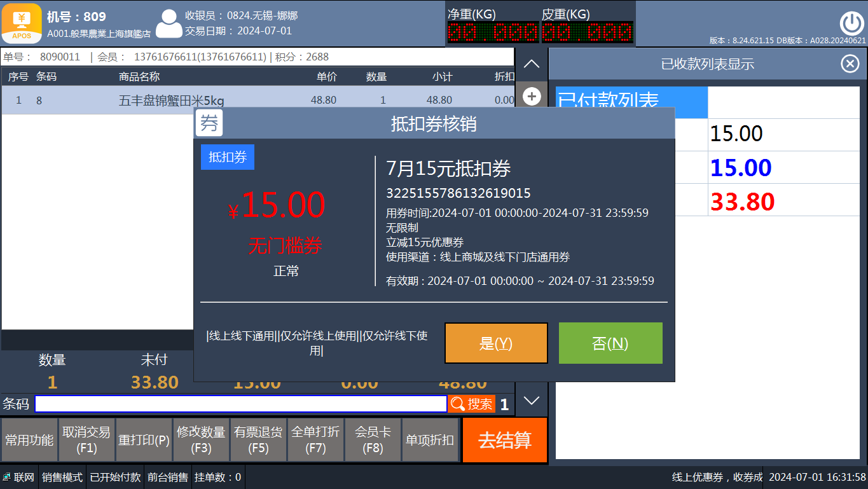Screen dimensions: 868x489
Task: Click the 有效期 validity line in dialog
Action: click(x=520, y=280)
